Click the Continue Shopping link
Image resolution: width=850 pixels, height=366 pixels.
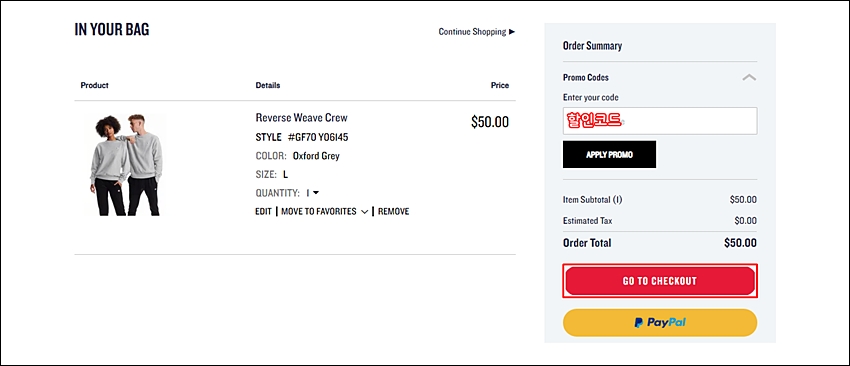(472, 31)
